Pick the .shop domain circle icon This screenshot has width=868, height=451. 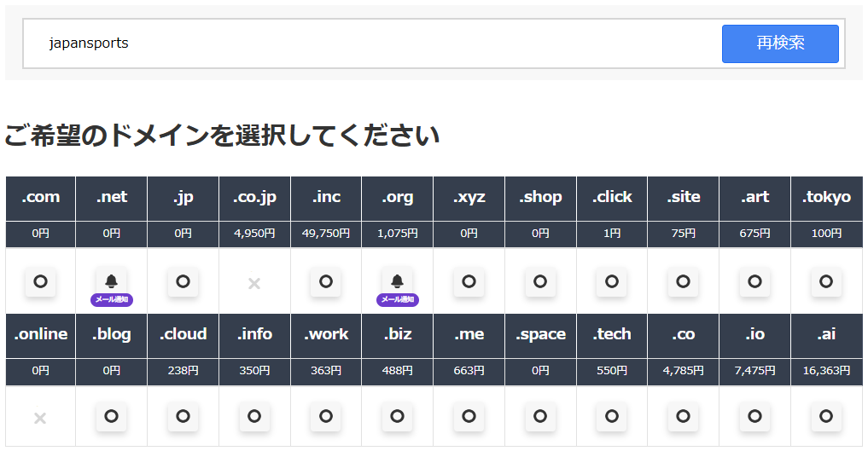[539, 281]
